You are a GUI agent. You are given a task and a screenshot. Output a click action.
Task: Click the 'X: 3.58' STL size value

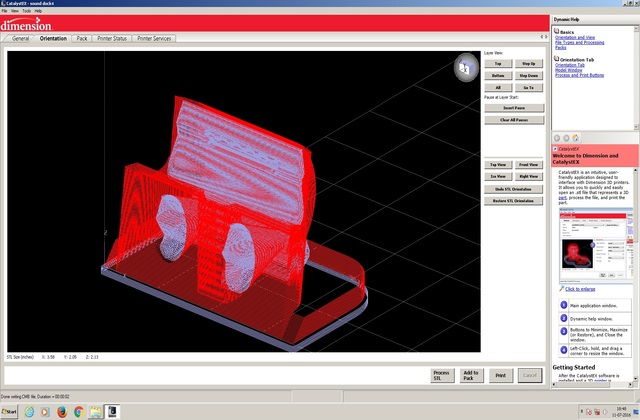[48, 357]
